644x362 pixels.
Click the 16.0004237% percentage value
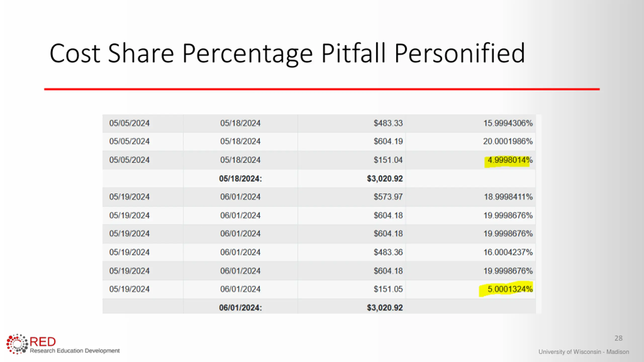coord(508,252)
